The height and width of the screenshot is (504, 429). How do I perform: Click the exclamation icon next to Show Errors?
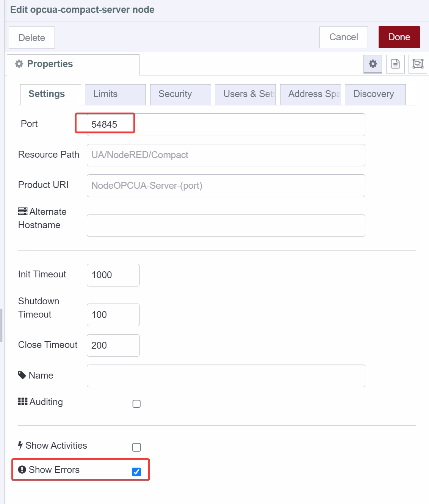click(x=22, y=470)
